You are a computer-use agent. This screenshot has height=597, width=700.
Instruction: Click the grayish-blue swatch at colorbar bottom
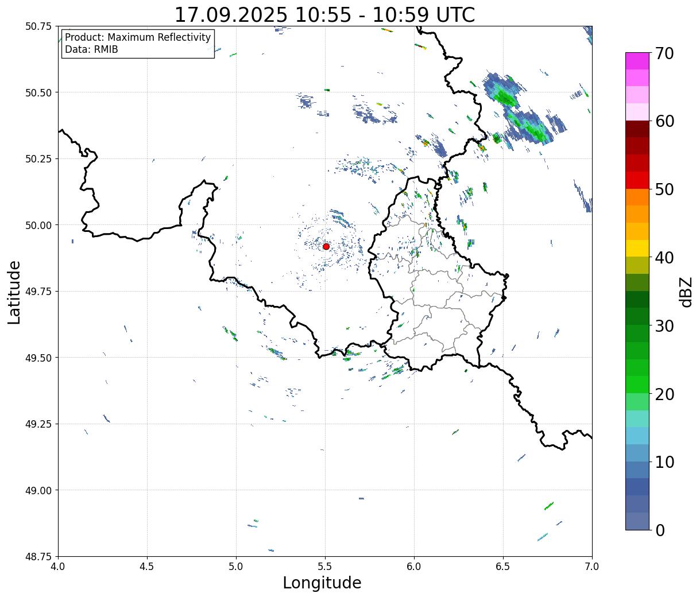637,521
